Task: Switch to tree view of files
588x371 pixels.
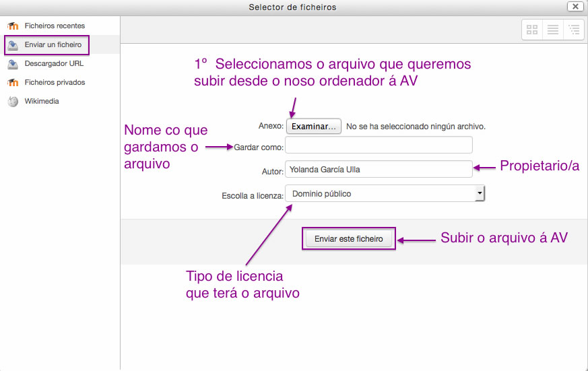Action: [x=574, y=29]
